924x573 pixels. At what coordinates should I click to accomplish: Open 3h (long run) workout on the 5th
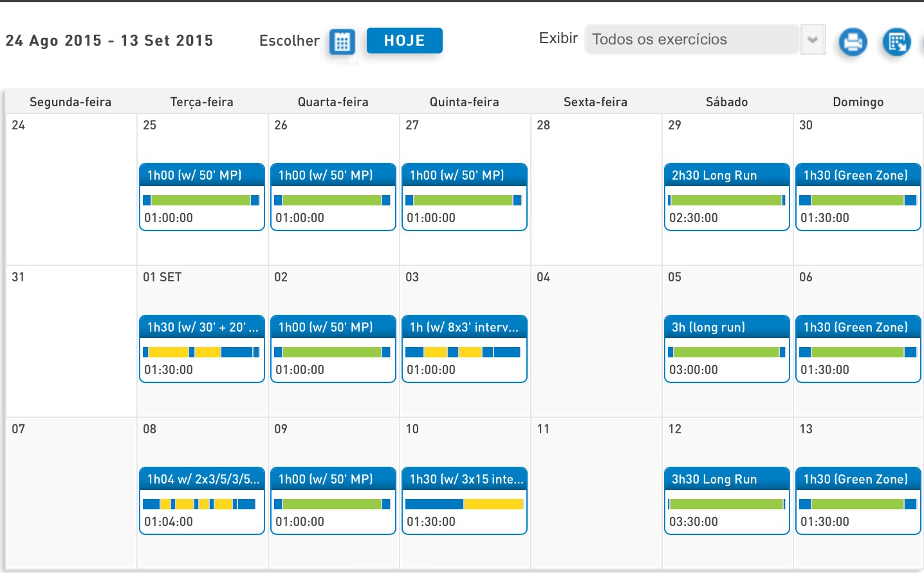(726, 327)
